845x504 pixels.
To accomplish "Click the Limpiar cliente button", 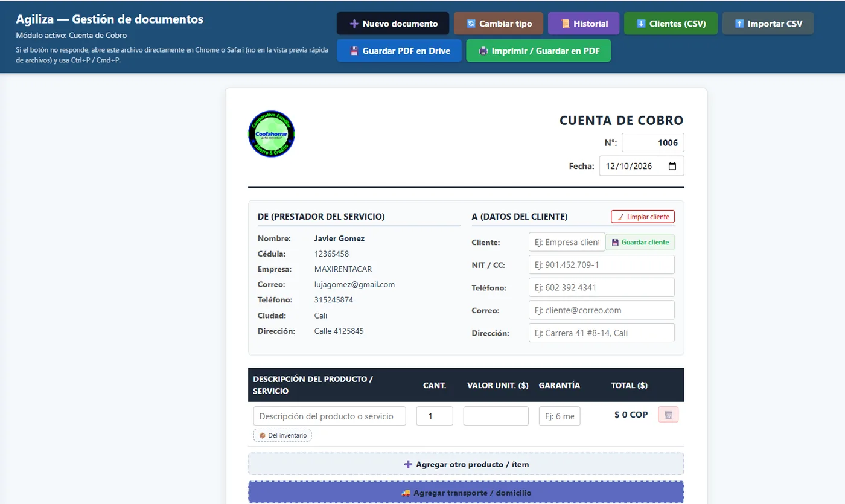I will click(643, 217).
